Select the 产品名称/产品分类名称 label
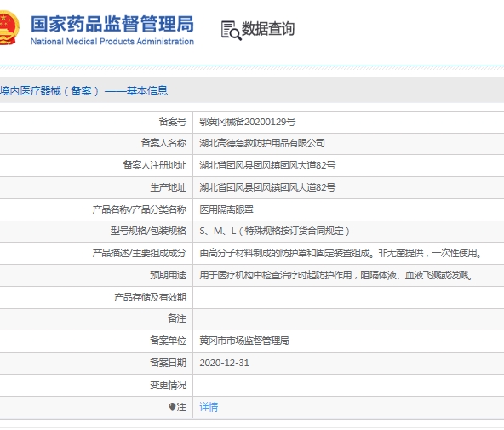This screenshot has height=430, width=504. pyautogui.click(x=139, y=209)
